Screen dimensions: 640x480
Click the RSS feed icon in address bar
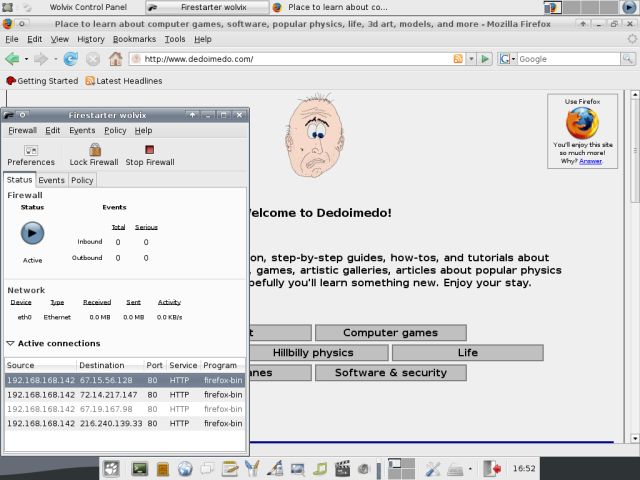click(x=458, y=59)
